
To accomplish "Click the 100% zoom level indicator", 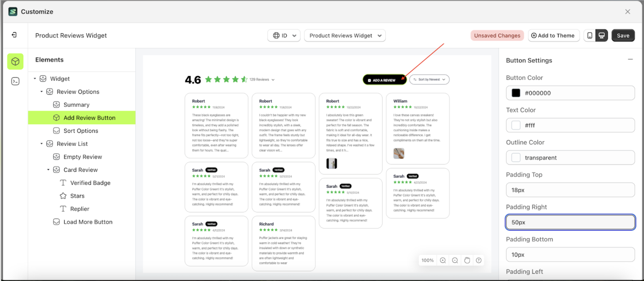I will pos(427,260).
